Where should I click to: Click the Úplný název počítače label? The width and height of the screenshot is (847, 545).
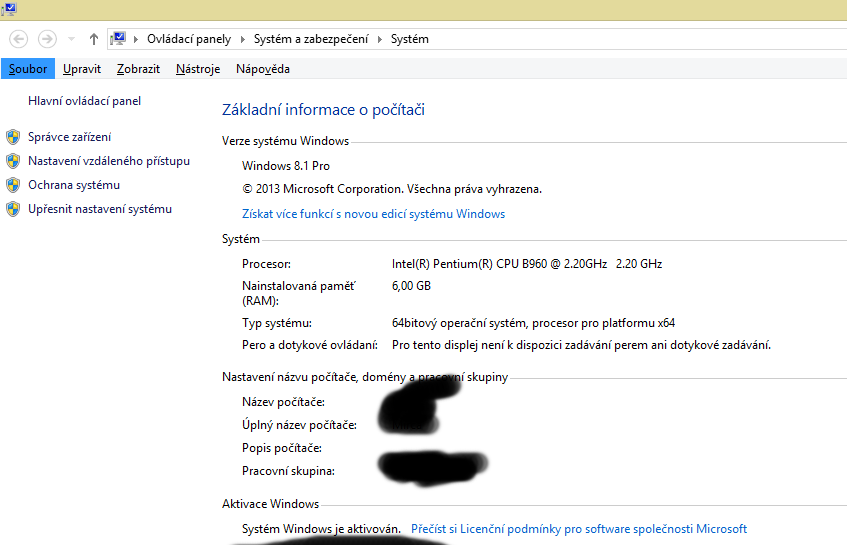299,425
